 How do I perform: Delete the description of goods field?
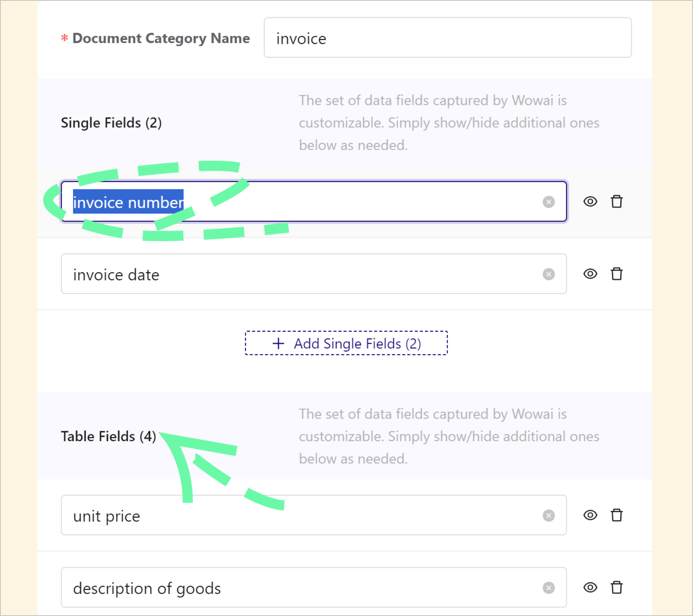coord(616,588)
